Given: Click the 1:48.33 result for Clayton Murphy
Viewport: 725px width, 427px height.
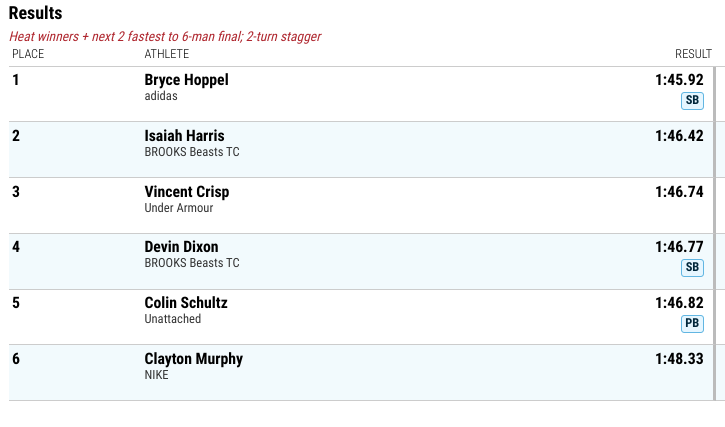Looking at the screenshot, I should (x=679, y=359).
